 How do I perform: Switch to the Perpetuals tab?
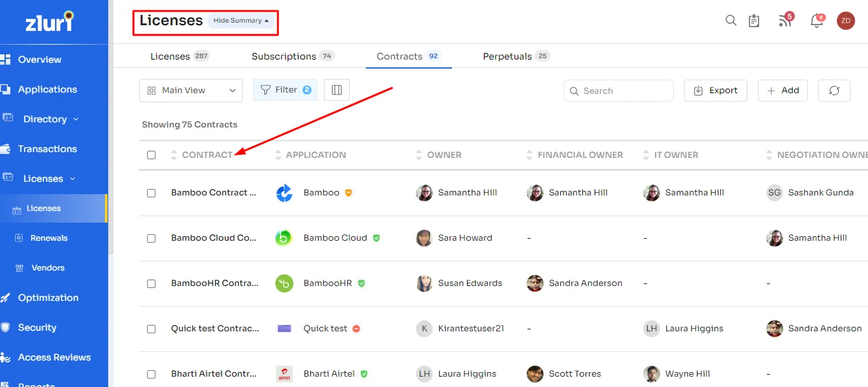click(x=516, y=56)
